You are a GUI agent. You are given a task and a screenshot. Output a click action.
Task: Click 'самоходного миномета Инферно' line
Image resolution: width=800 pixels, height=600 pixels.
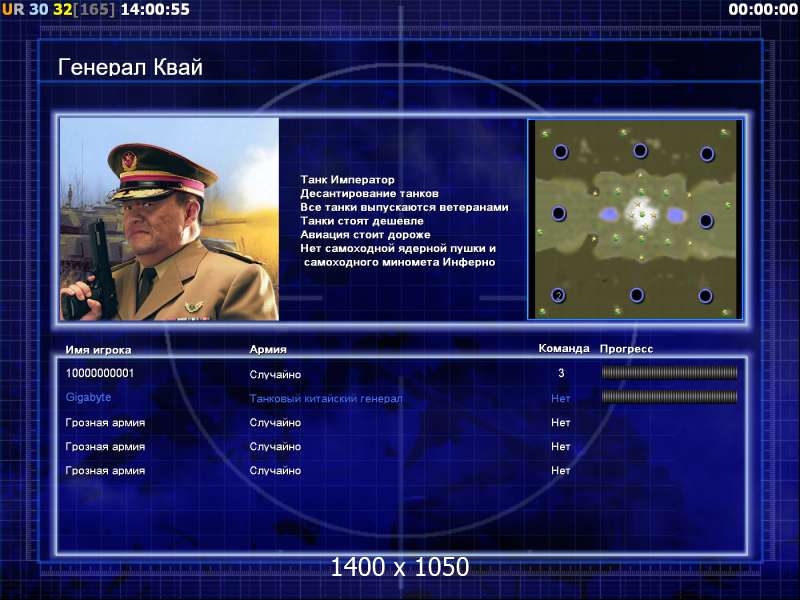[x=399, y=262]
